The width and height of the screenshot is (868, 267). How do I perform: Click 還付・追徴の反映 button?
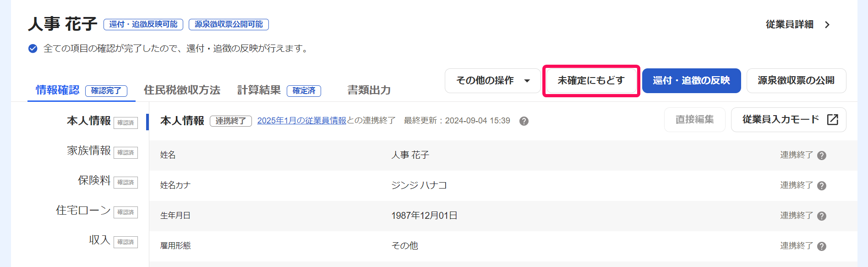pyautogui.click(x=691, y=81)
